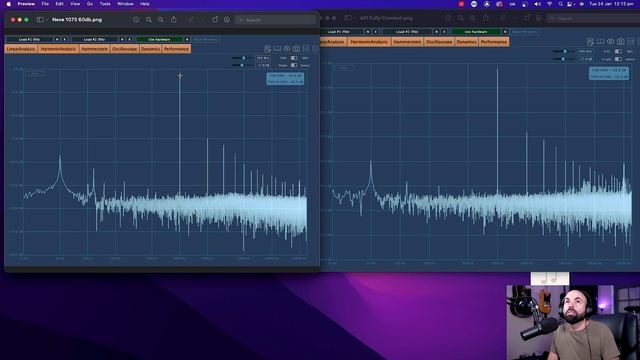Show the markup toolbar in the Neve 1073 window
Image resolution: width=640 pixels, height=360 pixels.
pos(227,20)
